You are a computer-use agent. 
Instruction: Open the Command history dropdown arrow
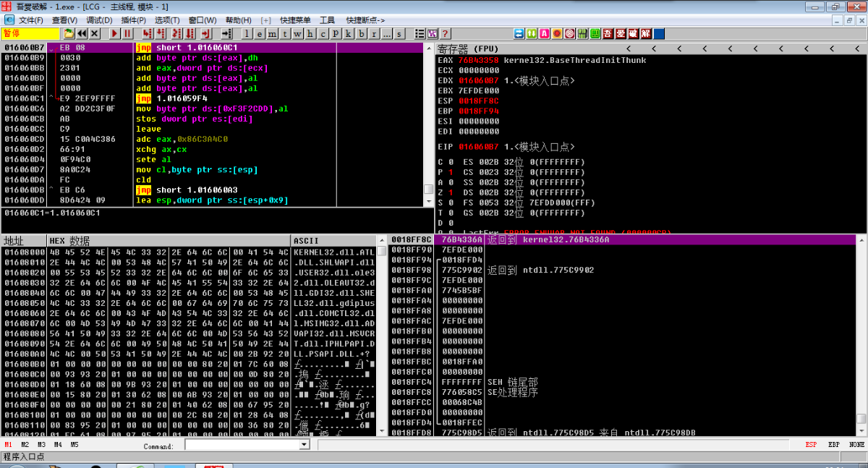coord(305,445)
